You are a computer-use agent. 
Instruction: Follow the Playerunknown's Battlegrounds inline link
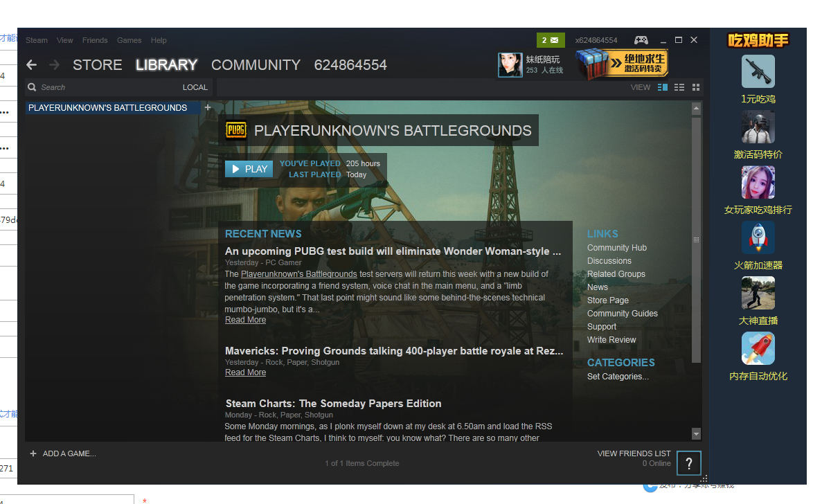pos(298,274)
